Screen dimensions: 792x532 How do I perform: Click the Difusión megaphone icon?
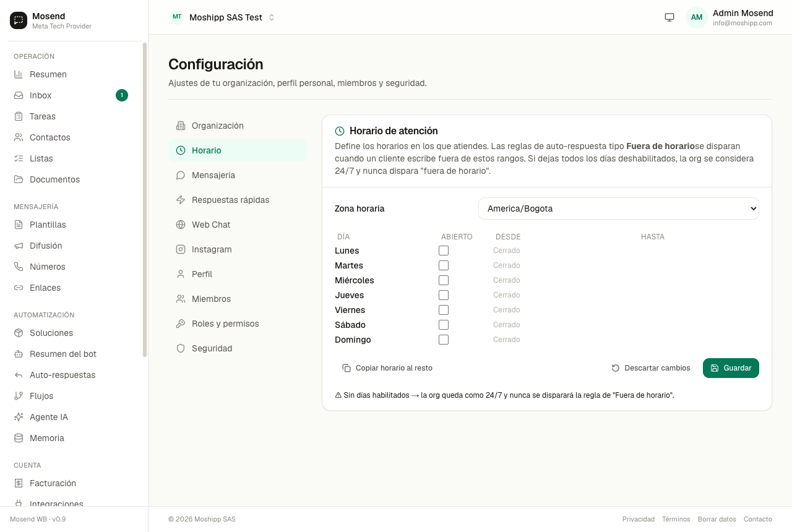click(19, 246)
